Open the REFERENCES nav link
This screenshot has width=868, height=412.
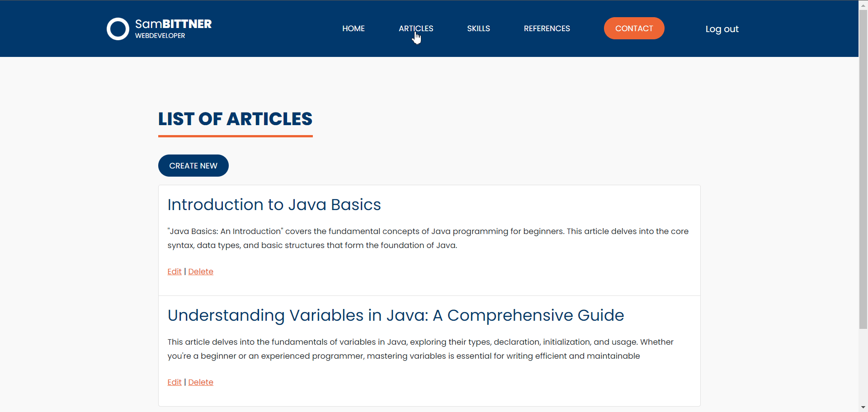pos(547,28)
